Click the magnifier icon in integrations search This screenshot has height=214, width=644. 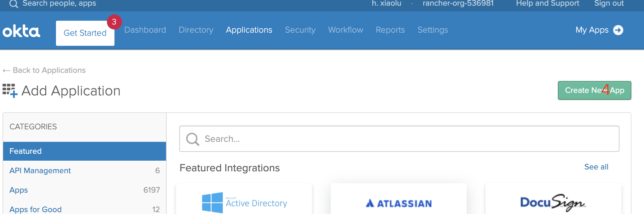192,139
